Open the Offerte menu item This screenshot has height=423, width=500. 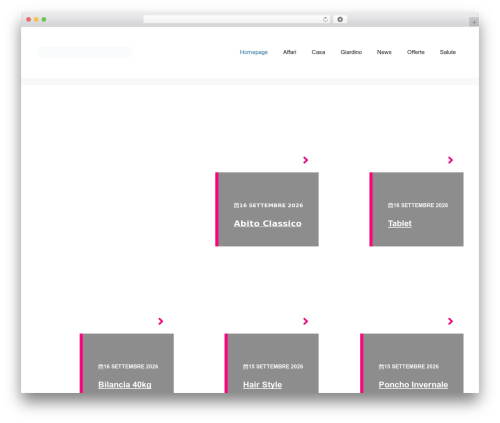point(416,52)
